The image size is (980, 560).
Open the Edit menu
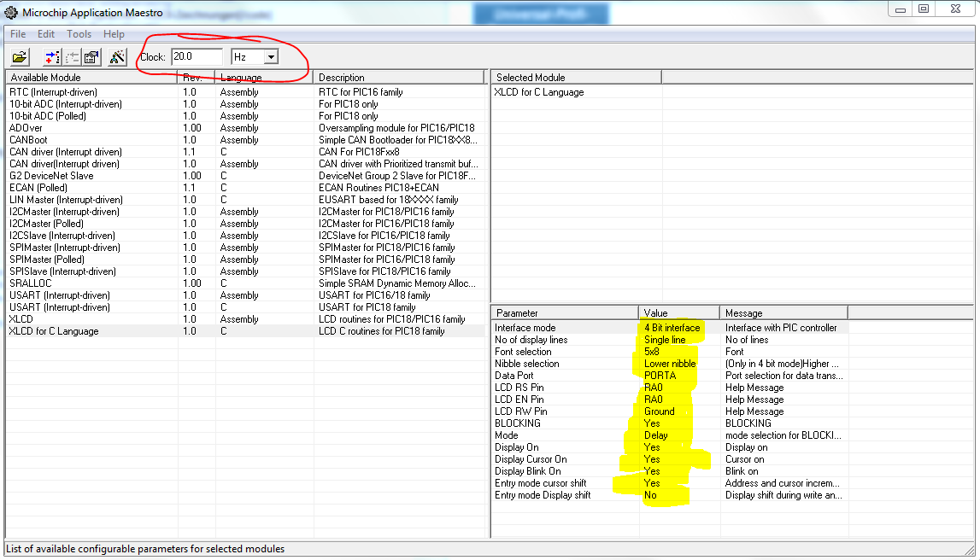(x=45, y=33)
